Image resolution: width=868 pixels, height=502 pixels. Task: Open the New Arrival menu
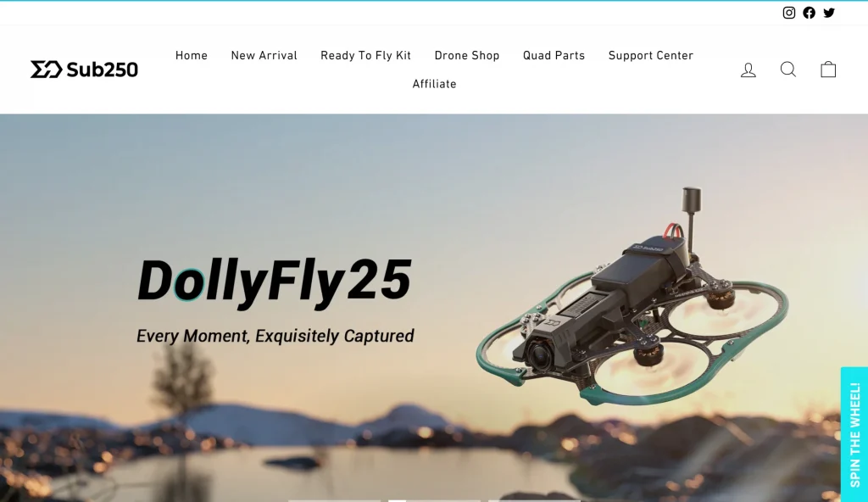pos(264,55)
